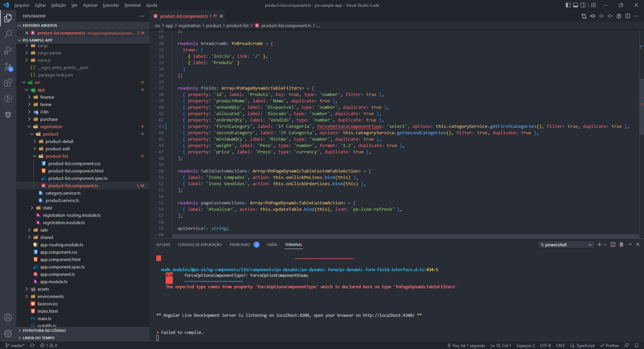This screenshot has height=349, width=644.
Task: Switch to the PROBLEMAS tab
Action: 239,245
